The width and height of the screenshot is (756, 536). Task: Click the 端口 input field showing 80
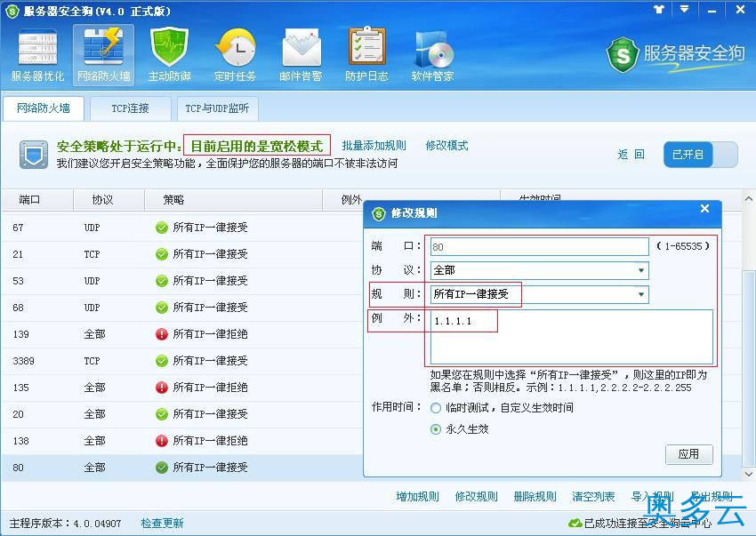(540, 247)
